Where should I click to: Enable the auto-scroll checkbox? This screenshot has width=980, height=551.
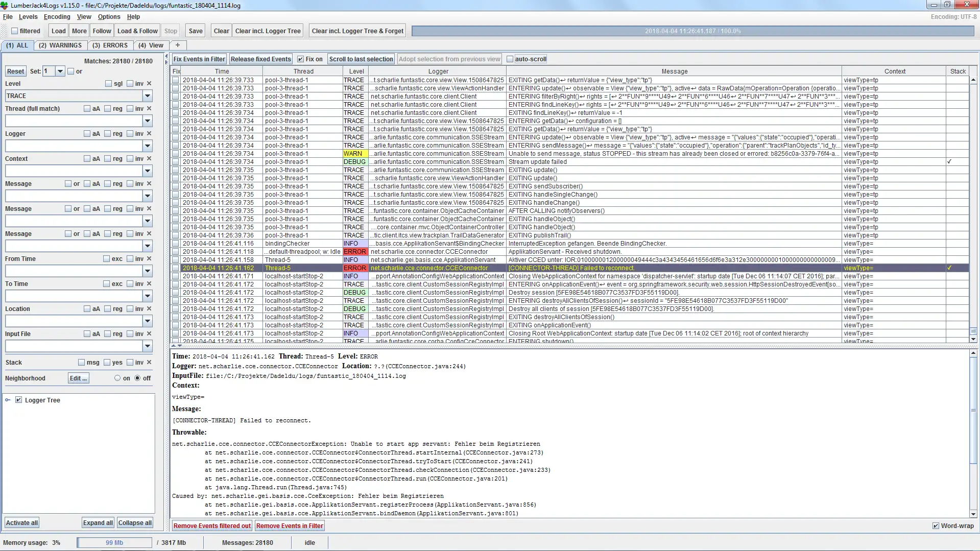[x=510, y=59]
